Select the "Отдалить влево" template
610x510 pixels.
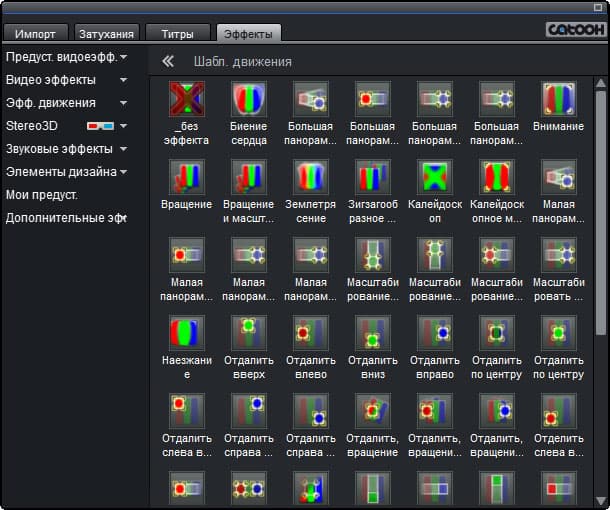click(x=310, y=333)
